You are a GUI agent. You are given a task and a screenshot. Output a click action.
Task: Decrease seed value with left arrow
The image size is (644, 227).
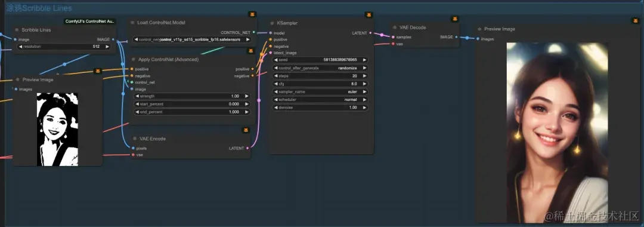(276, 60)
